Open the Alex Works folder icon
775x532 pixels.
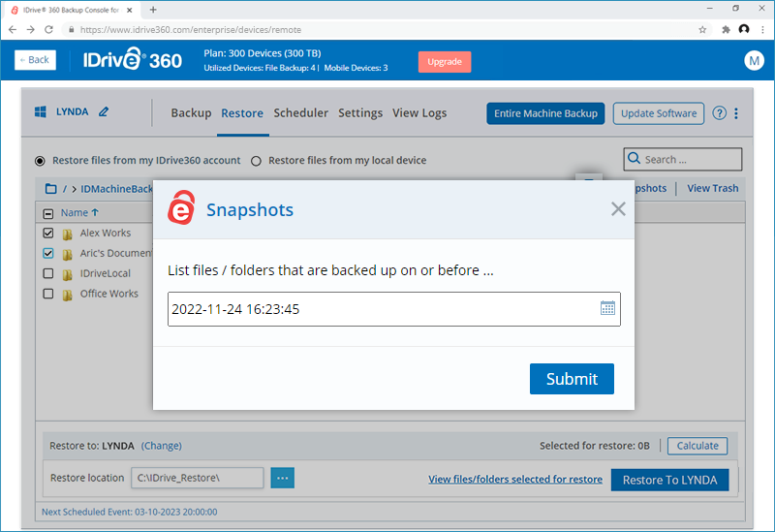coord(67,234)
